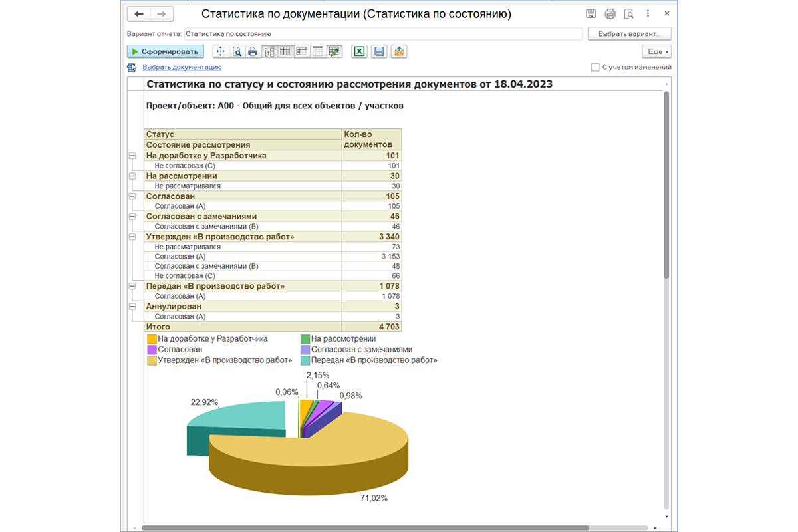This screenshot has width=798, height=532.
Task: Collapse the На рассмотрении group
Action: pyautogui.click(x=132, y=176)
